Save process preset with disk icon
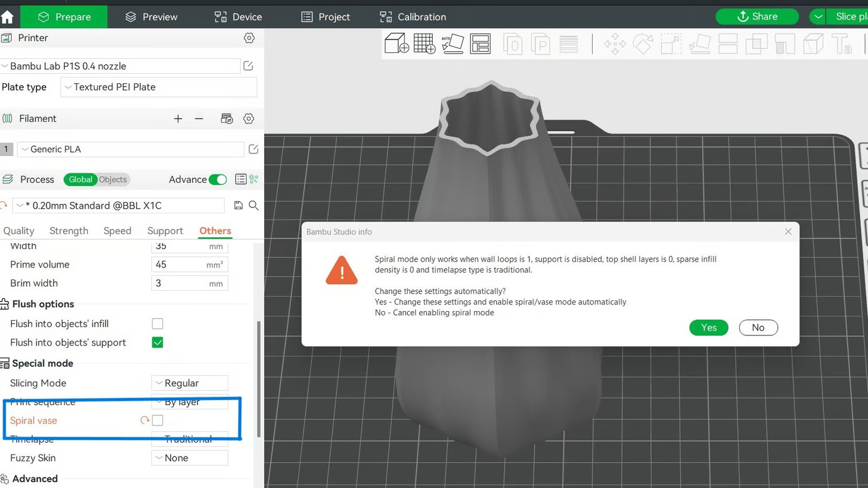868x488 pixels. [x=238, y=206]
